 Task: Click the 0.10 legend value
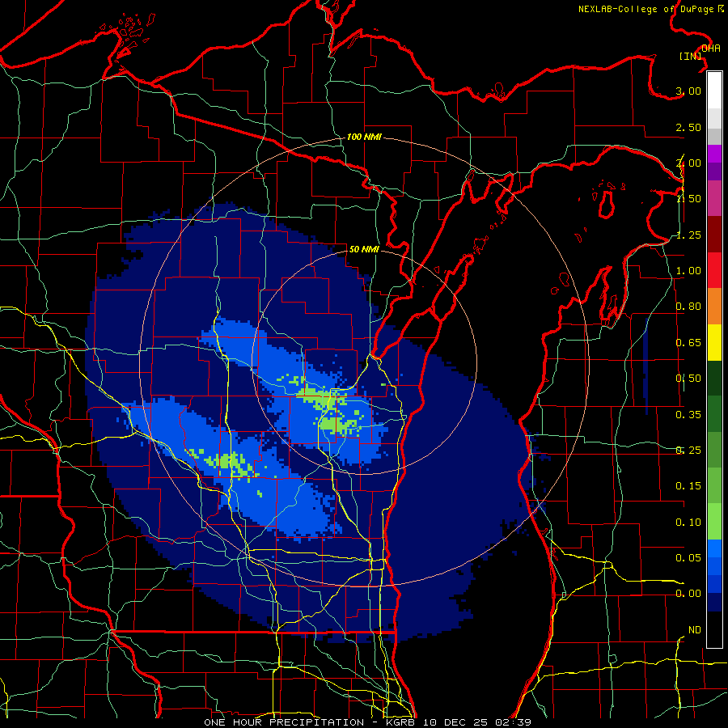tap(688, 523)
